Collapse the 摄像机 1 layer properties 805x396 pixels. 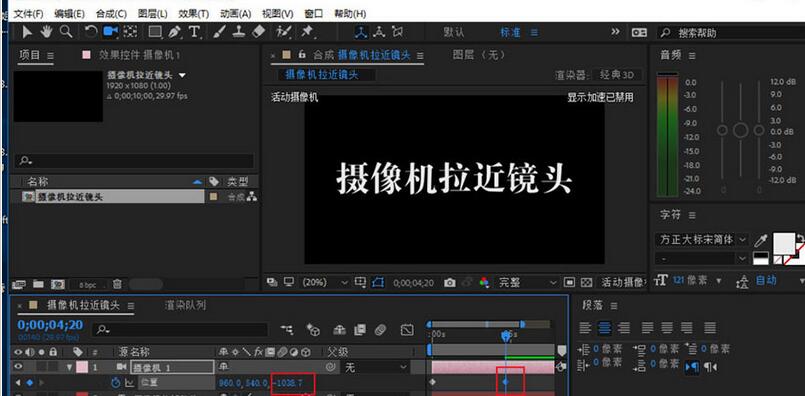69,367
